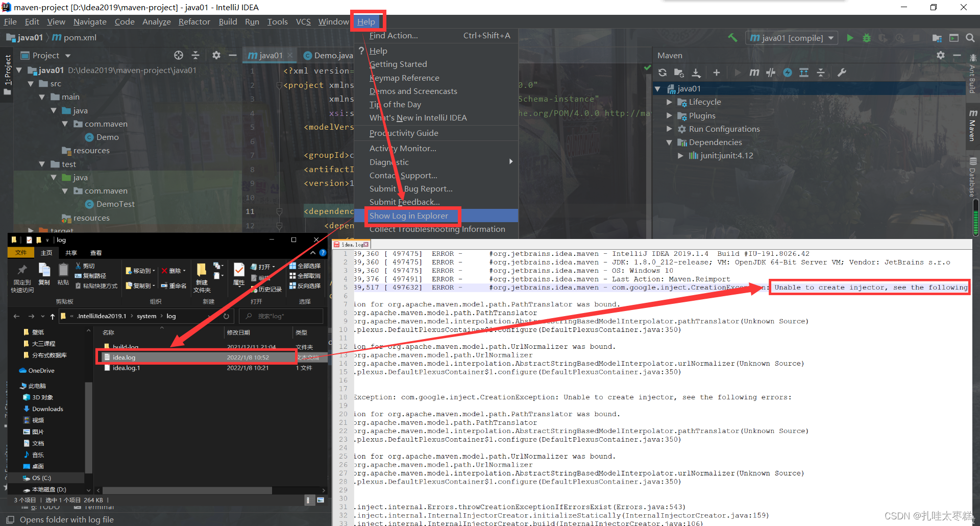This screenshot has height=526, width=980.
Task: Switch to the Demo.java editor tab
Action: coord(327,55)
